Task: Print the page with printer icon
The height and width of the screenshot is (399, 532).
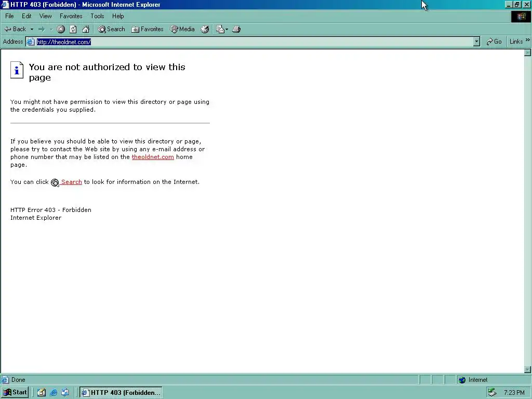Action: 236,29
